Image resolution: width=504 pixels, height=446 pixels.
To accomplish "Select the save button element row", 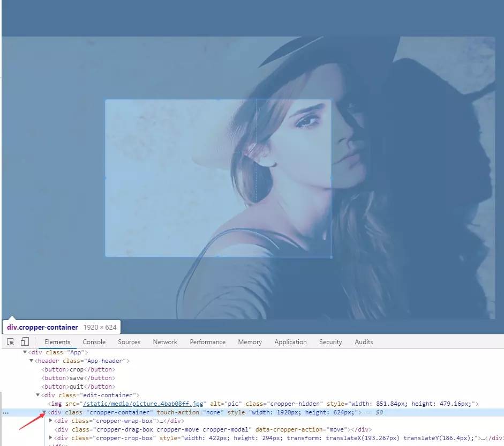I will click(78, 378).
